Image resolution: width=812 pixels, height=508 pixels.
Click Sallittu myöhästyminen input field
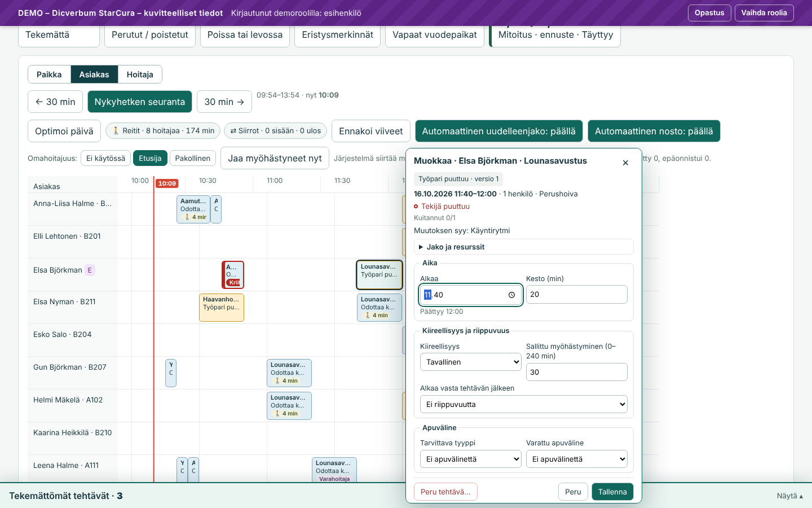coord(577,372)
